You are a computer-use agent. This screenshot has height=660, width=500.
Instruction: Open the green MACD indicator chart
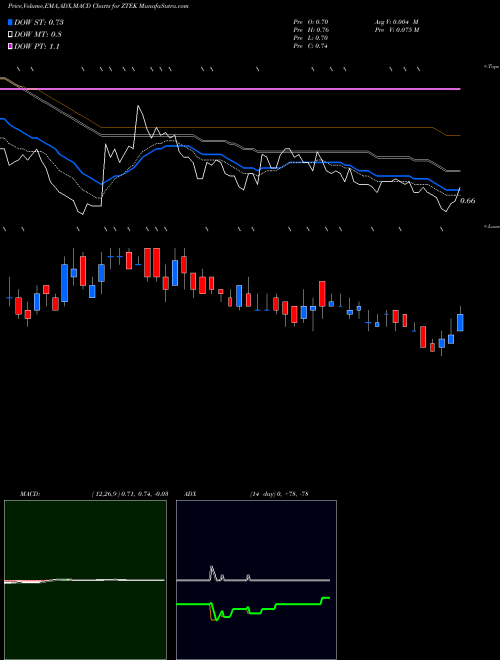85,580
